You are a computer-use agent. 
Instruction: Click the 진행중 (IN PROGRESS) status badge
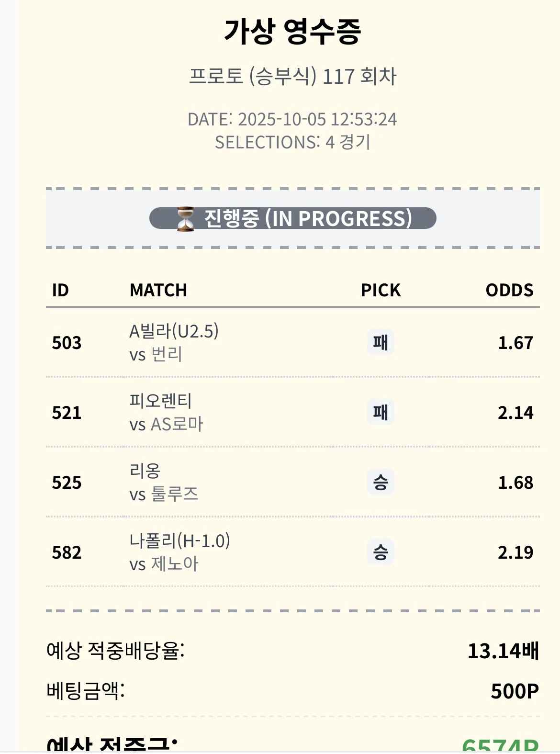[292, 218]
